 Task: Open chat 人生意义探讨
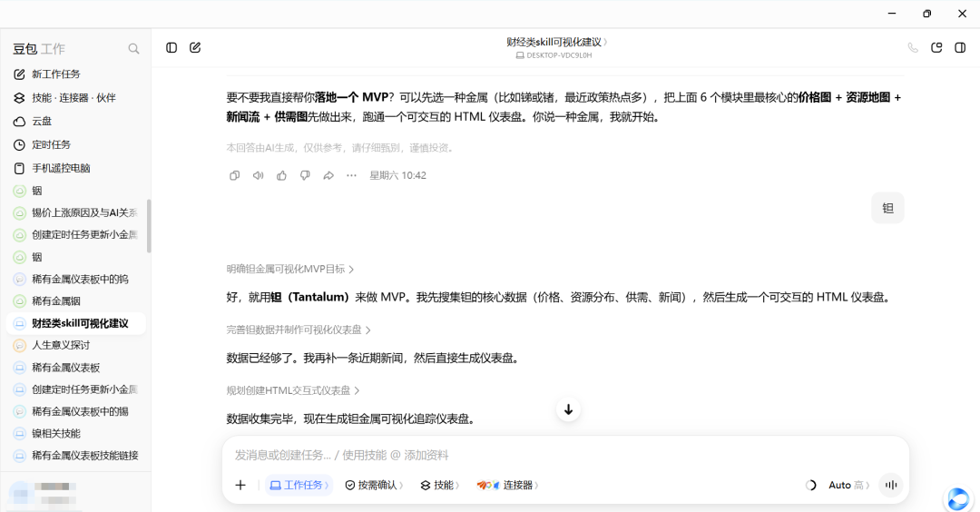click(75, 345)
